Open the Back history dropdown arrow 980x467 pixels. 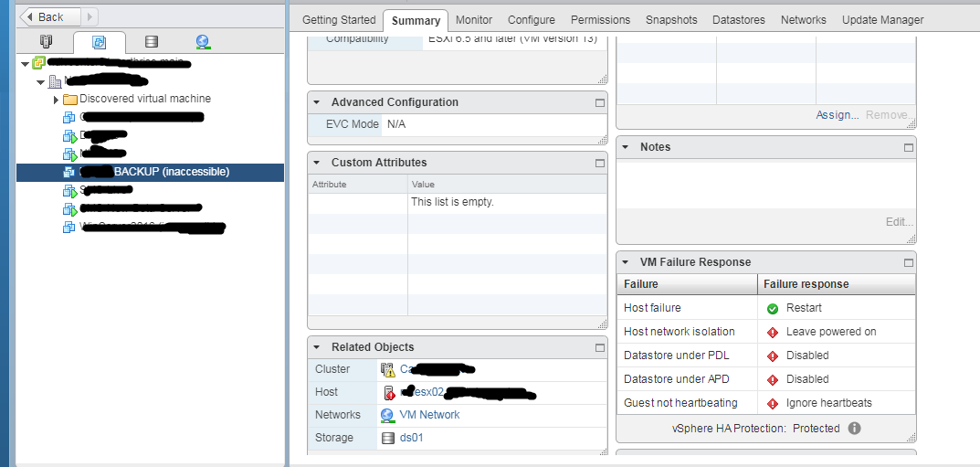(x=90, y=16)
